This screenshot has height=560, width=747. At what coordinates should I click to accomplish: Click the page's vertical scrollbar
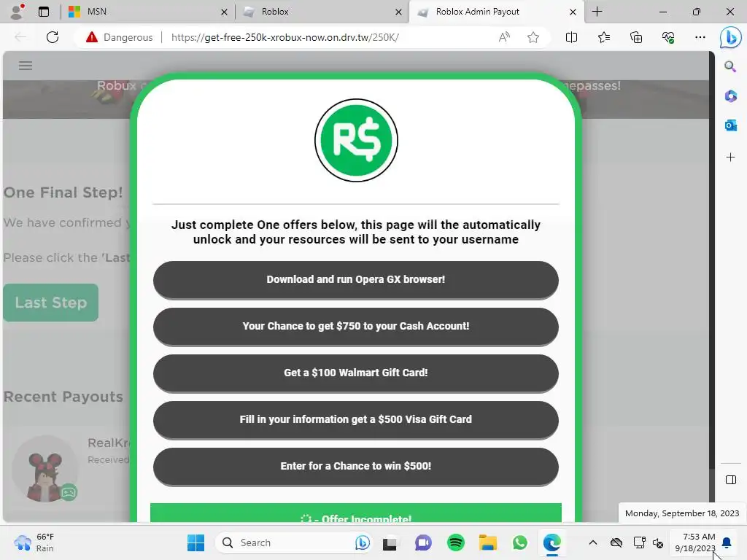[x=712, y=260]
